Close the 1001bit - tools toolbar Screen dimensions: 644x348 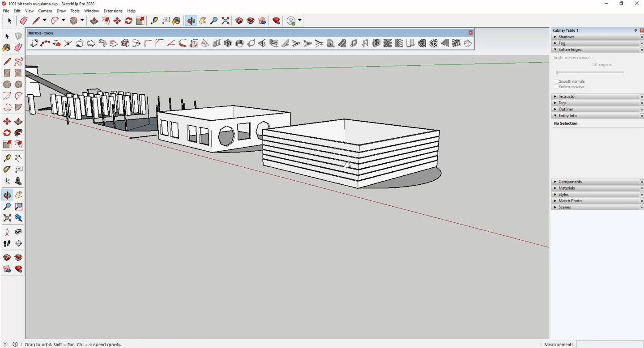coord(470,33)
